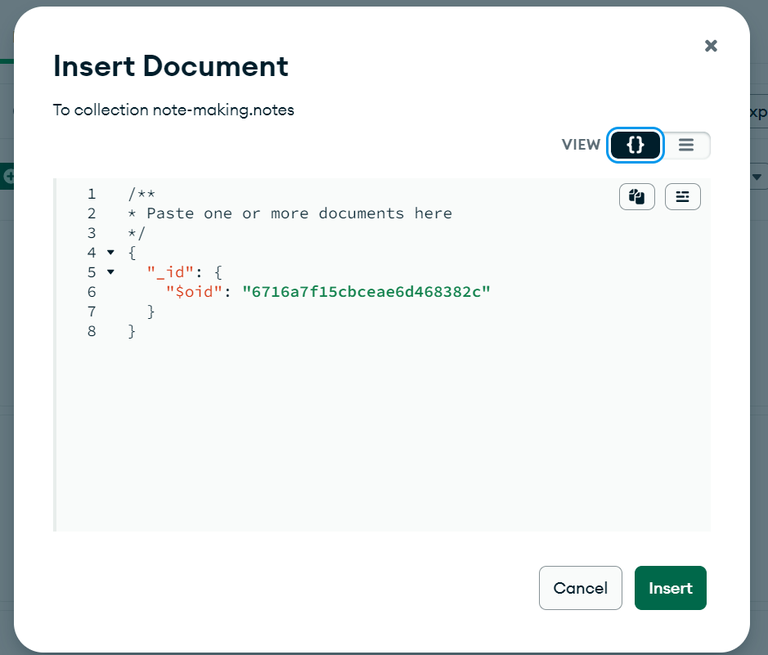The width and height of the screenshot is (768, 655).
Task: Click line number 1 in the gutter
Action: coord(91,194)
